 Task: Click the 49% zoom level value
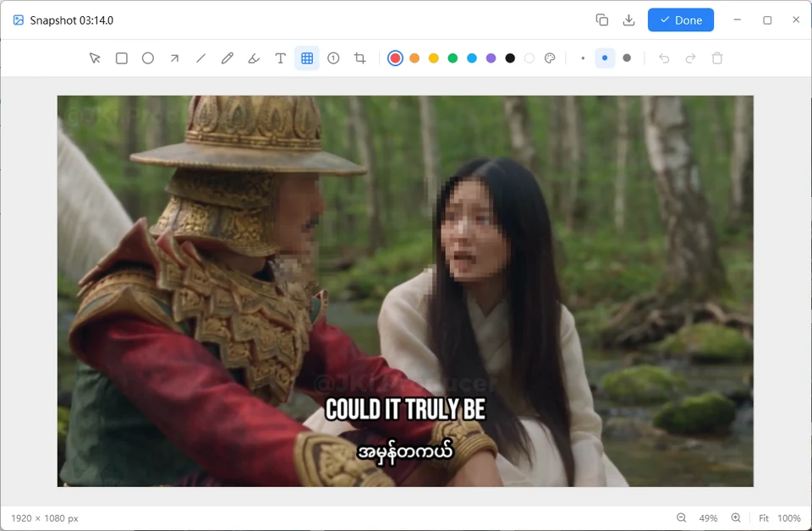(x=709, y=518)
